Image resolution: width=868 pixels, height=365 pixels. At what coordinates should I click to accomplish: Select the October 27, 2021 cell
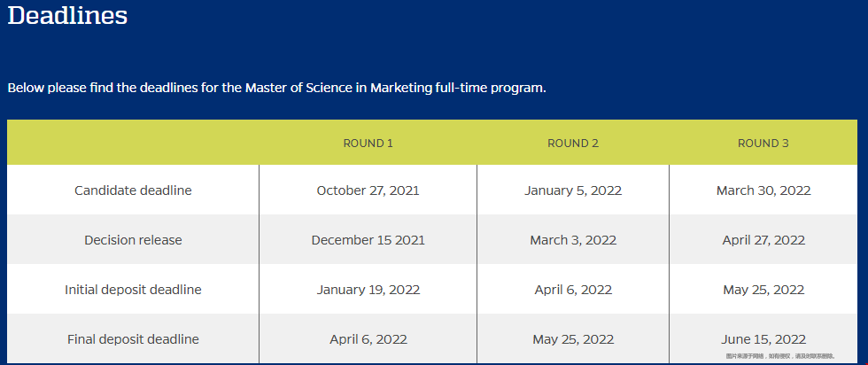(368, 190)
